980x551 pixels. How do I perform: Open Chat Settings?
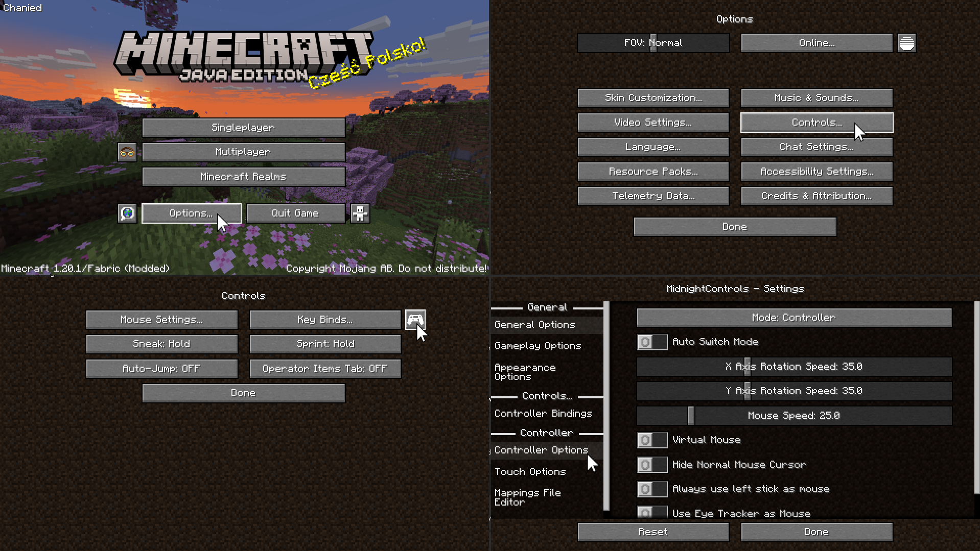[817, 147]
